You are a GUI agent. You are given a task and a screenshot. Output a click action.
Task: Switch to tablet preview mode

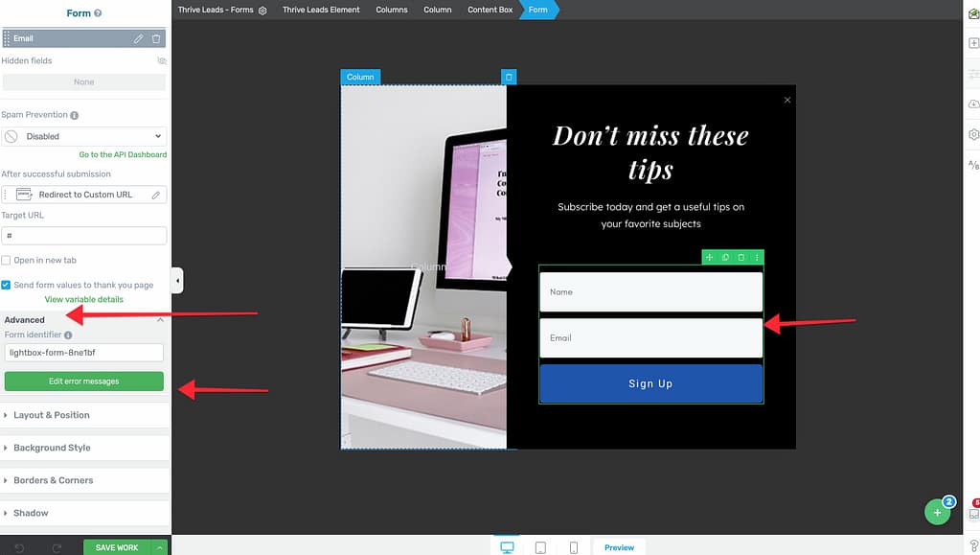click(x=540, y=547)
